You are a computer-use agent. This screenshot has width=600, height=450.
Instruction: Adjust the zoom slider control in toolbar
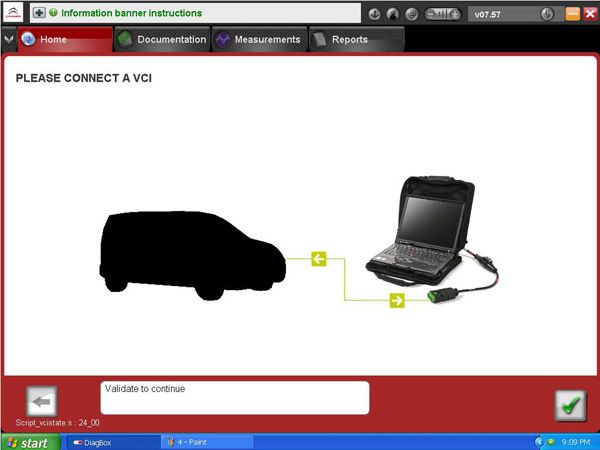click(442, 15)
